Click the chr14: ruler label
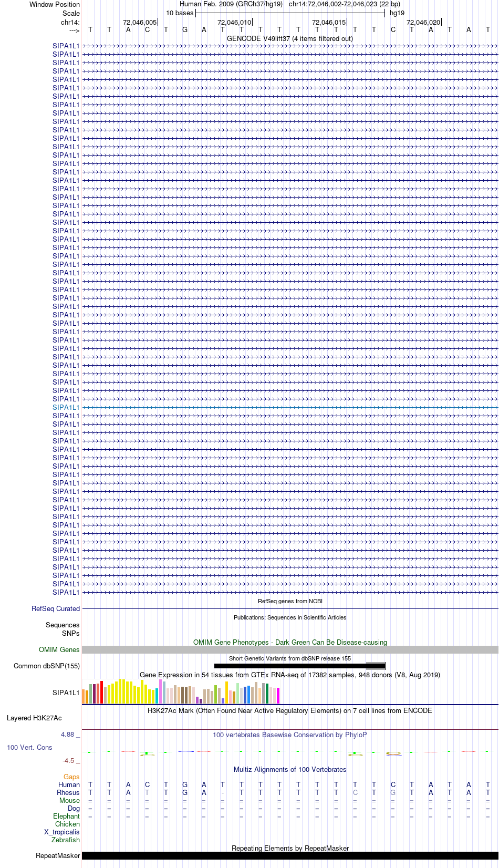This screenshot has height=868, width=499. click(x=70, y=22)
